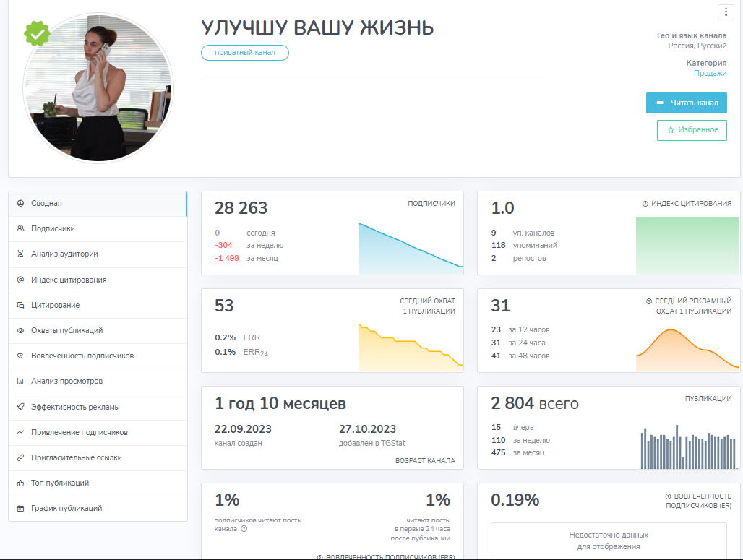Click the приватный канал badge
The image size is (743, 560).
pyautogui.click(x=245, y=53)
